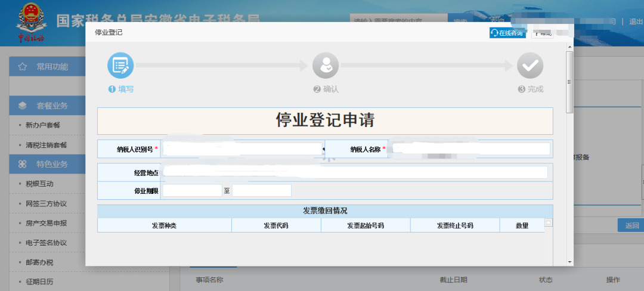The width and height of the screenshot is (644, 291).
Task: Click the 返回 button
Action: point(631,225)
